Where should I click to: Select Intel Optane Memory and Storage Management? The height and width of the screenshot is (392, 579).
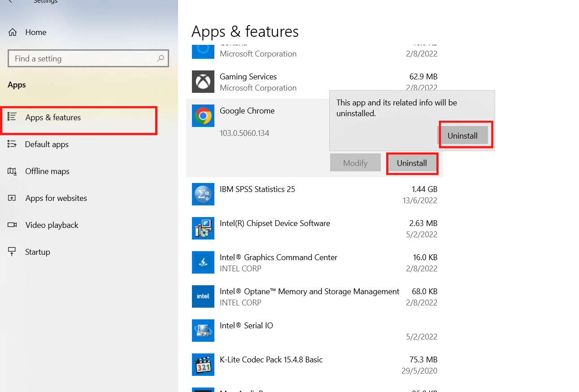click(309, 292)
